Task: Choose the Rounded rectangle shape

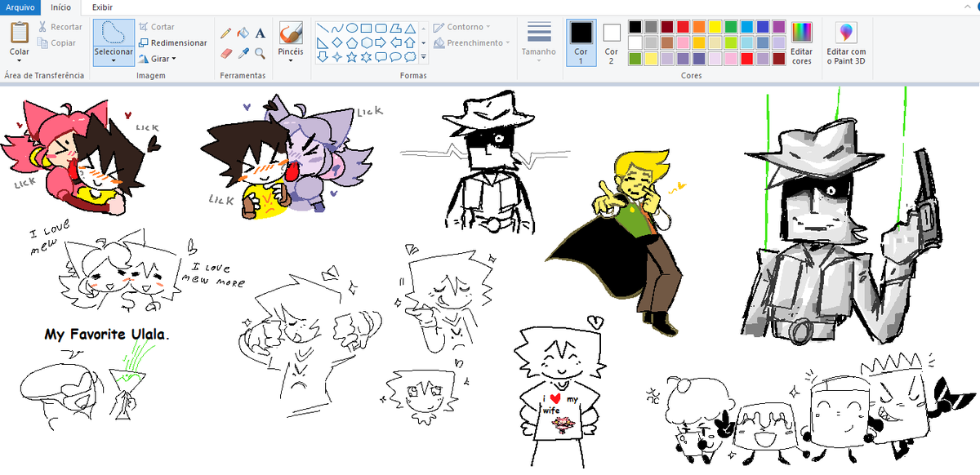Action: point(381,28)
